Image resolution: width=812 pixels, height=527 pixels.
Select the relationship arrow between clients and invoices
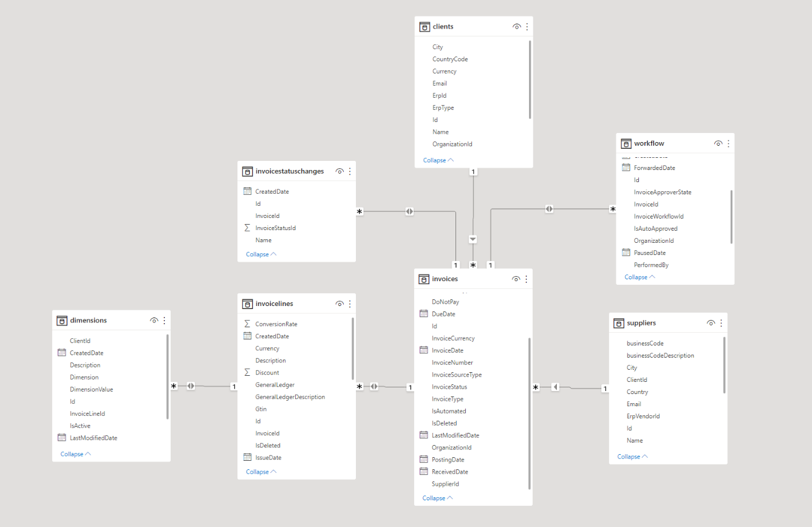click(473, 239)
